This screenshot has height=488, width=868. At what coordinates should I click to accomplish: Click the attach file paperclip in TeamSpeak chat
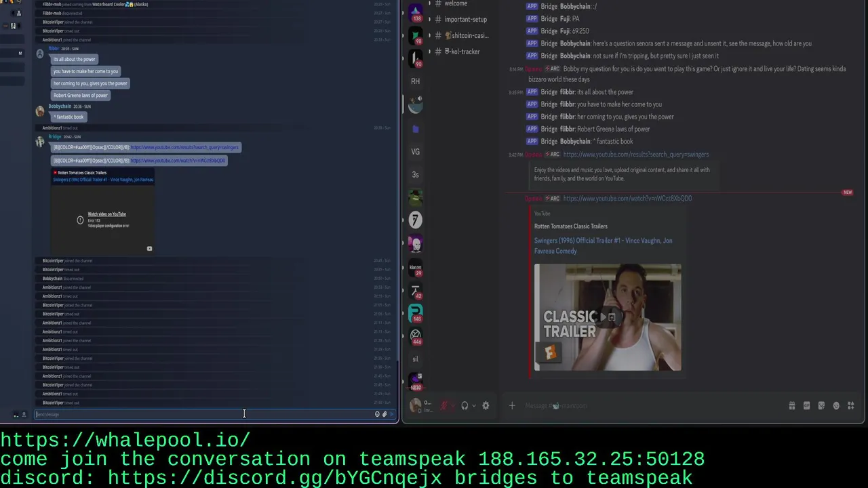click(x=384, y=414)
